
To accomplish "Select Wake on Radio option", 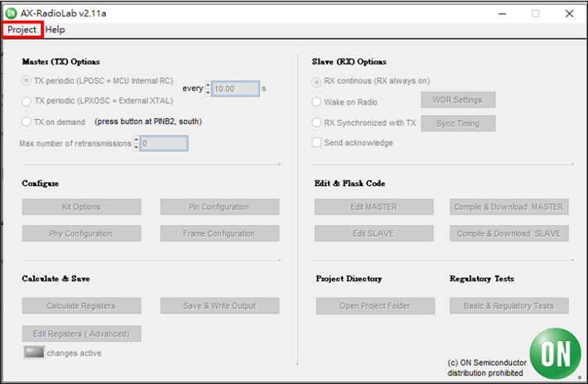I will click(316, 102).
